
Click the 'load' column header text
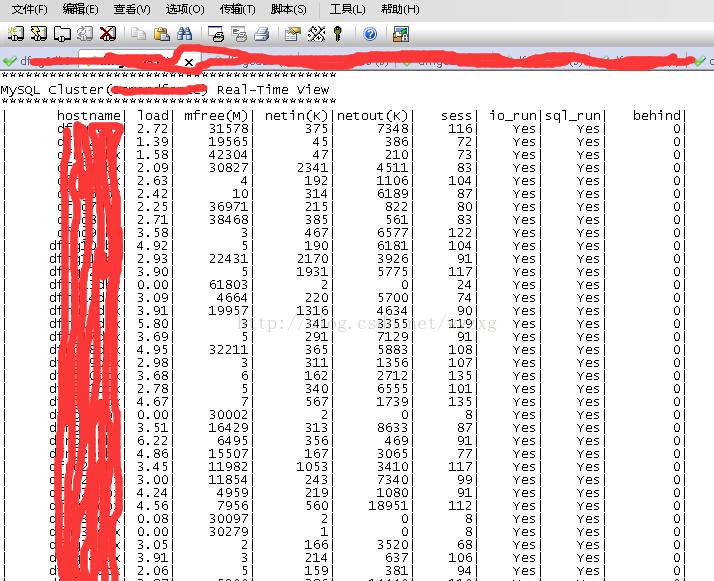153,116
